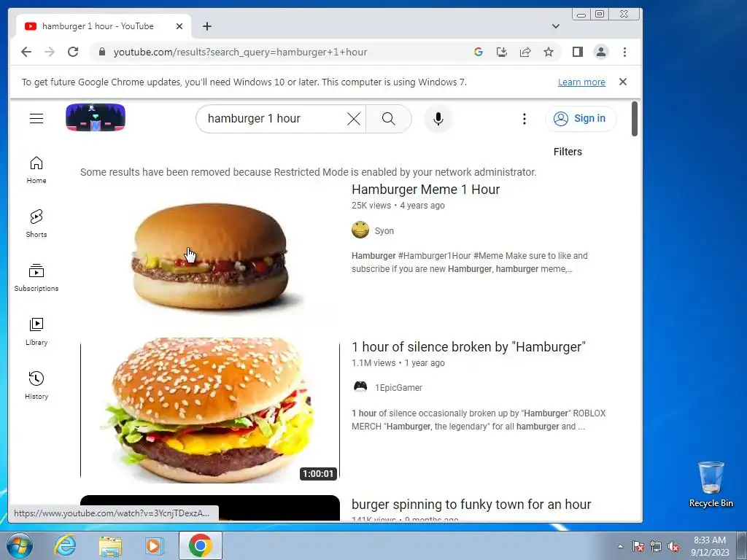
Task: Open 'burger spinning to funky town' title
Action: [x=471, y=505]
